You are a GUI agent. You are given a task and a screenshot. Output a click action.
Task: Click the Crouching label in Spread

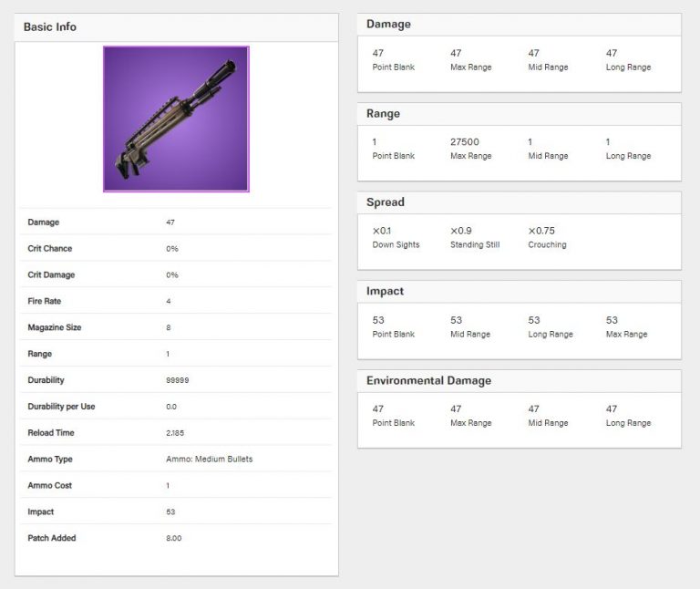click(547, 244)
